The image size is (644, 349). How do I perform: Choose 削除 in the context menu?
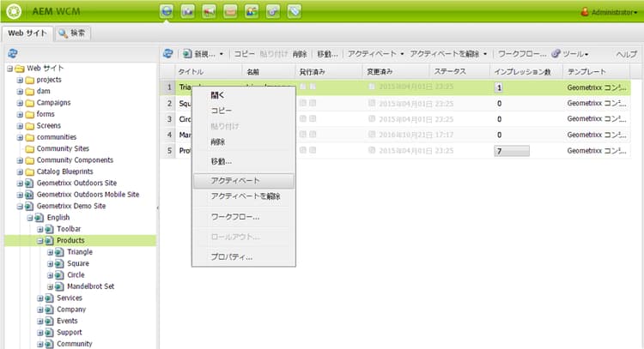(244, 141)
